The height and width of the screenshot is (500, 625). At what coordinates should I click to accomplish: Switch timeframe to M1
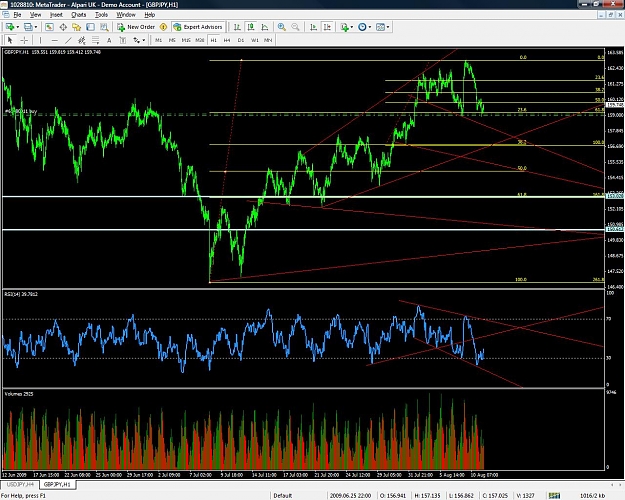point(158,40)
